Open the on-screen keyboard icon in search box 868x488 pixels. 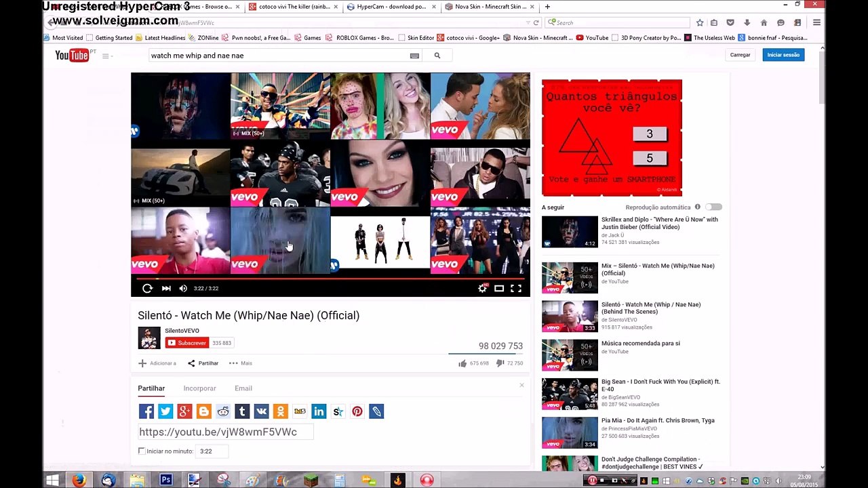[x=414, y=56]
